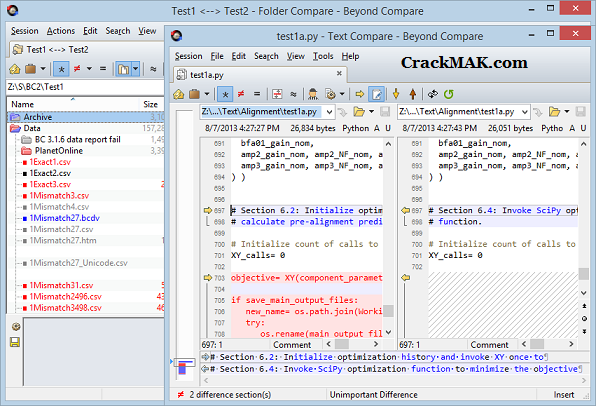596x406 pixels.
Task: Reload files with green refresh icon
Action: pos(449,94)
